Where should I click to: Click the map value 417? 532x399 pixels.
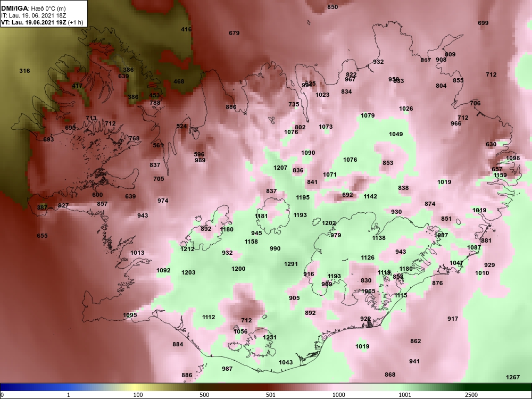pos(77,86)
